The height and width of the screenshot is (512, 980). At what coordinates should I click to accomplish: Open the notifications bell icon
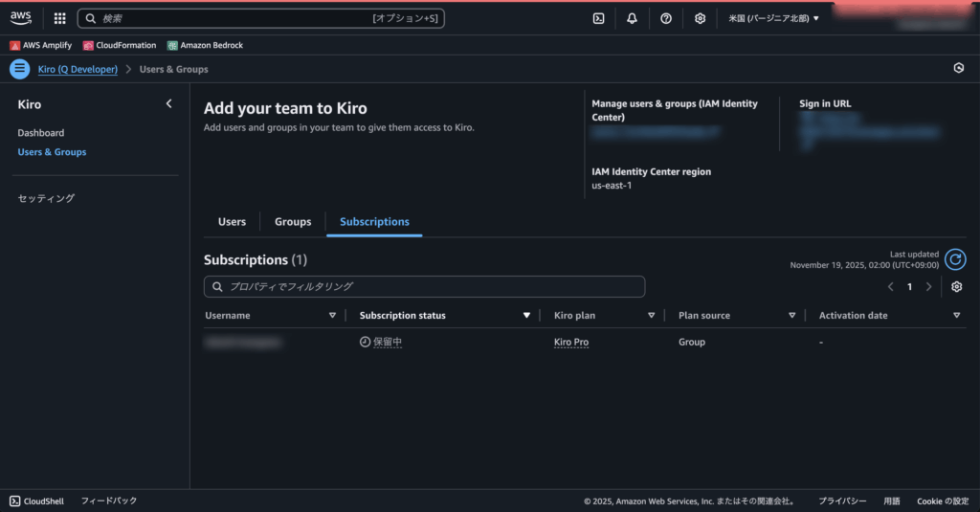[x=632, y=18]
